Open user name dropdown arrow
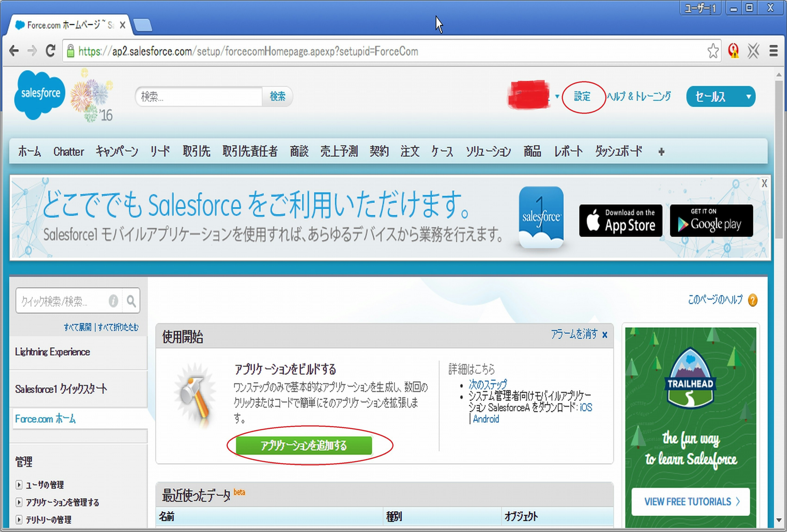 coord(557,96)
